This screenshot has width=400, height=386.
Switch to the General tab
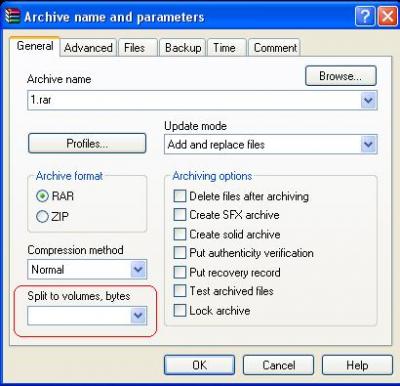pyautogui.click(x=35, y=46)
